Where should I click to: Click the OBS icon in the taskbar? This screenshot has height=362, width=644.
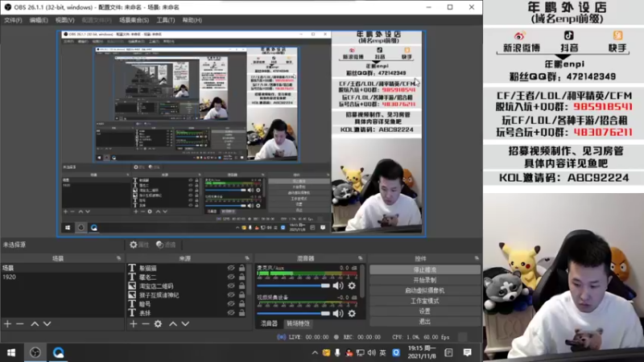click(35, 352)
